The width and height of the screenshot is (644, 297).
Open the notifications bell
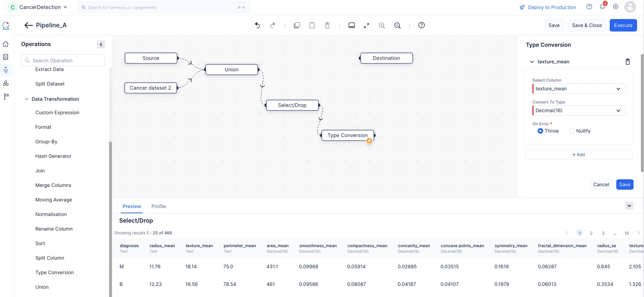coord(602,7)
